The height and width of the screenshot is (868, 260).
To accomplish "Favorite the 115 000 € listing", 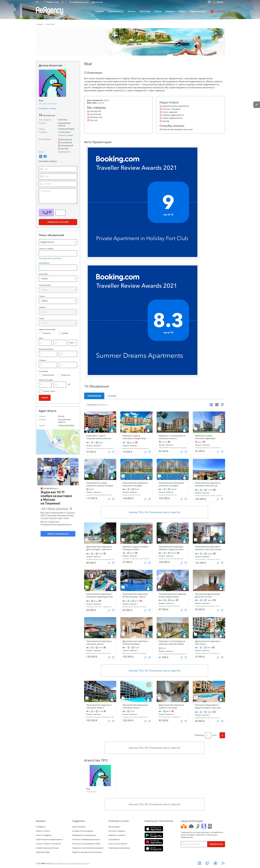I will pyautogui.click(x=113, y=499).
